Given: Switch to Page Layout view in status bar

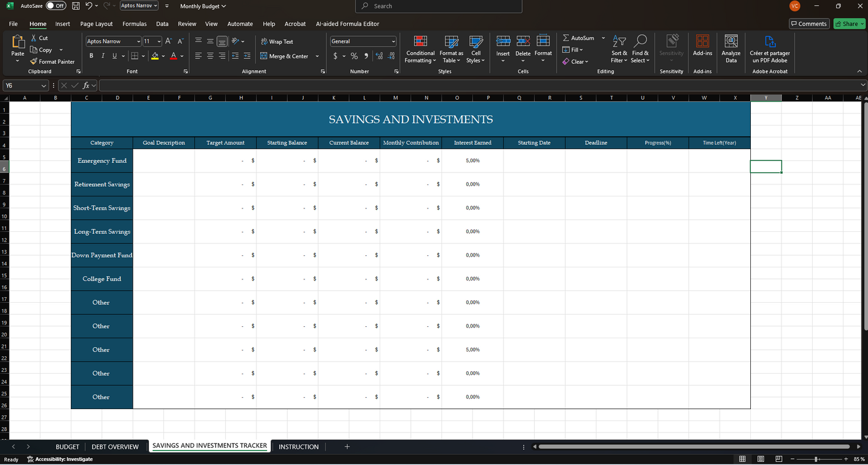Looking at the screenshot, I should pyautogui.click(x=760, y=459).
